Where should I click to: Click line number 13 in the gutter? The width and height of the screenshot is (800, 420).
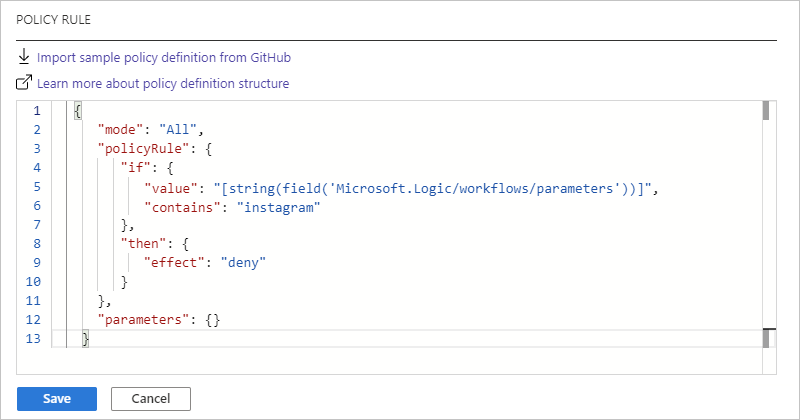(x=36, y=339)
